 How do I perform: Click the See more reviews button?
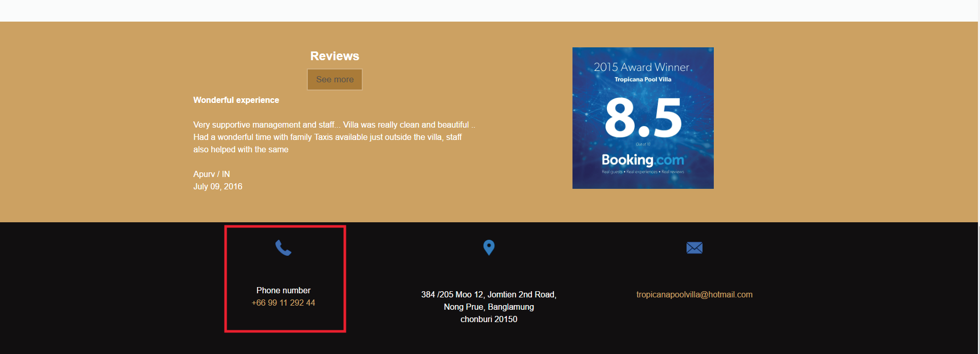point(335,80)
